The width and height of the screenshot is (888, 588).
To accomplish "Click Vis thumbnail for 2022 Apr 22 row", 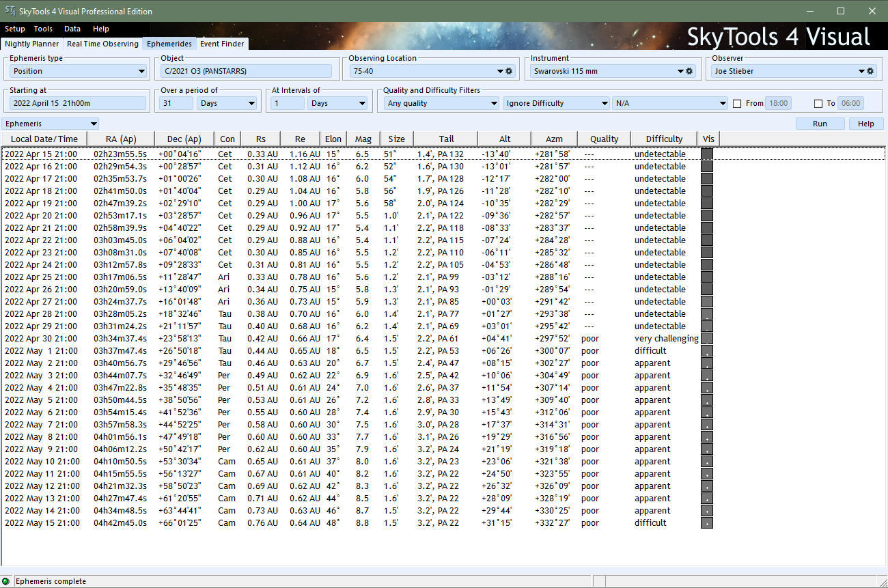I will pos(707,240).
